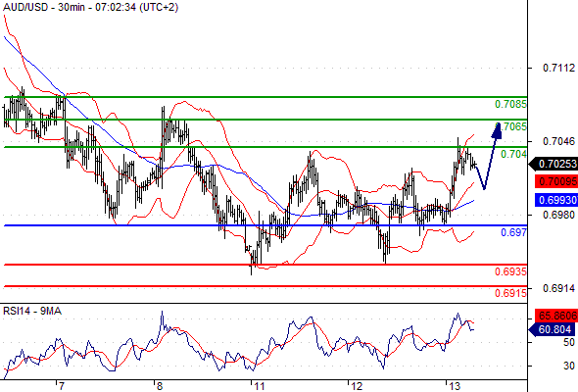Click the AUD/USD 30min chart title
Image resolution: width=578 pixels, height=392 pixels.
(91, 7)
